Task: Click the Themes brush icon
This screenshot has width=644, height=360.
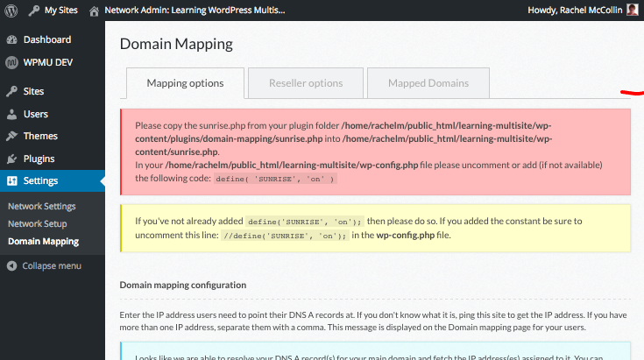Action: (12, 136)
